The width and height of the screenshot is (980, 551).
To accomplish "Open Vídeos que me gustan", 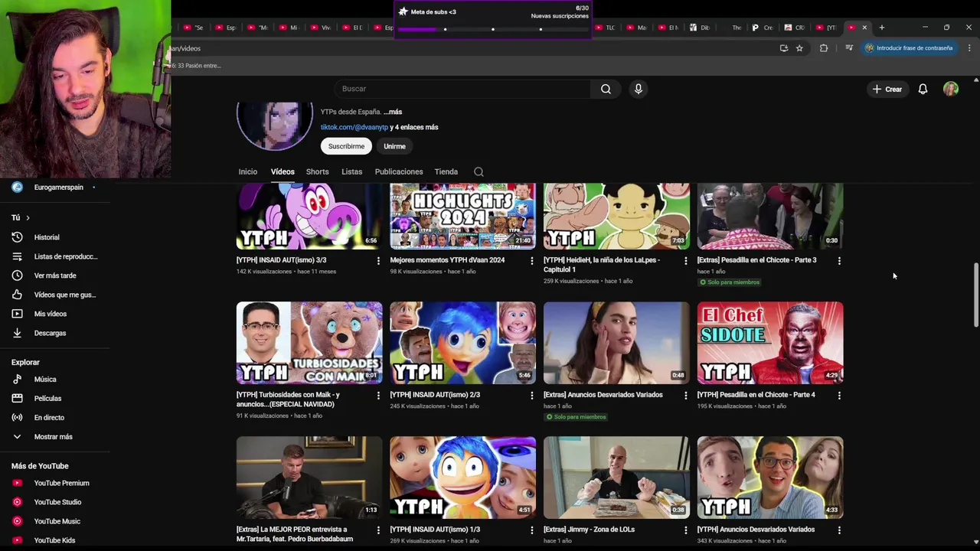I will pyautogui.click(x=65, y=295).
